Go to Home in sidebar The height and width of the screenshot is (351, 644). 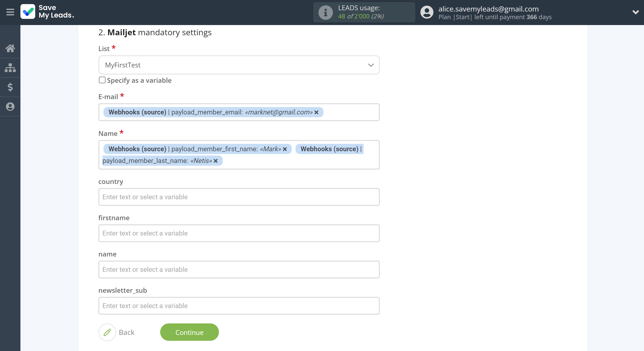10,48
